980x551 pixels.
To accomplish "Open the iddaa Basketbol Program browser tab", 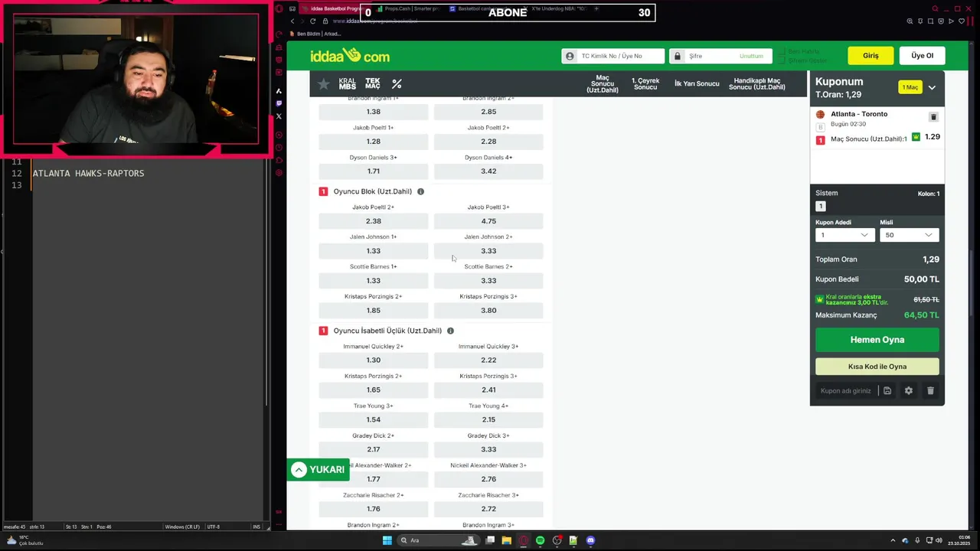I will pos(335,8).
